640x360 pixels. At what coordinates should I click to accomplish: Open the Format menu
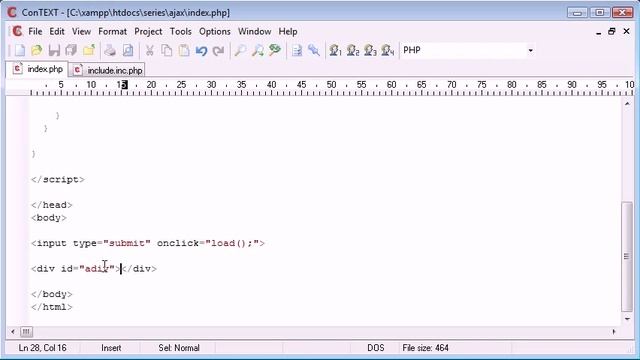tap(112, 31)
